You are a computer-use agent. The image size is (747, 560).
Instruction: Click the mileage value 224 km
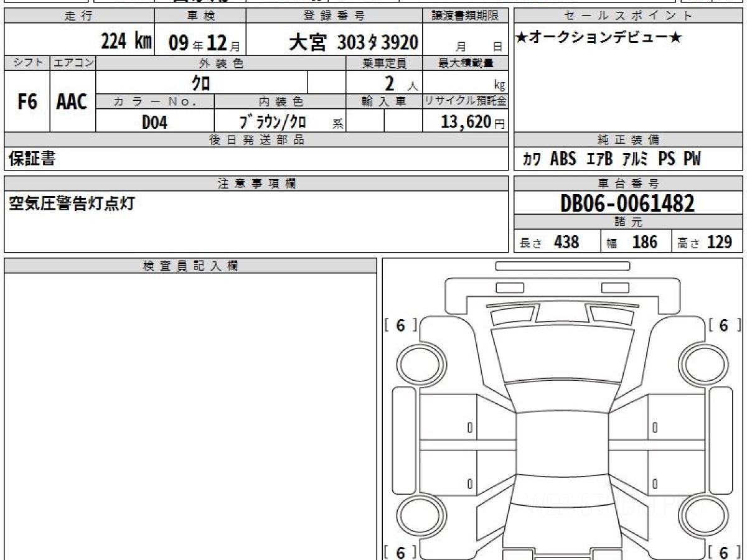(x=126, y=42)
